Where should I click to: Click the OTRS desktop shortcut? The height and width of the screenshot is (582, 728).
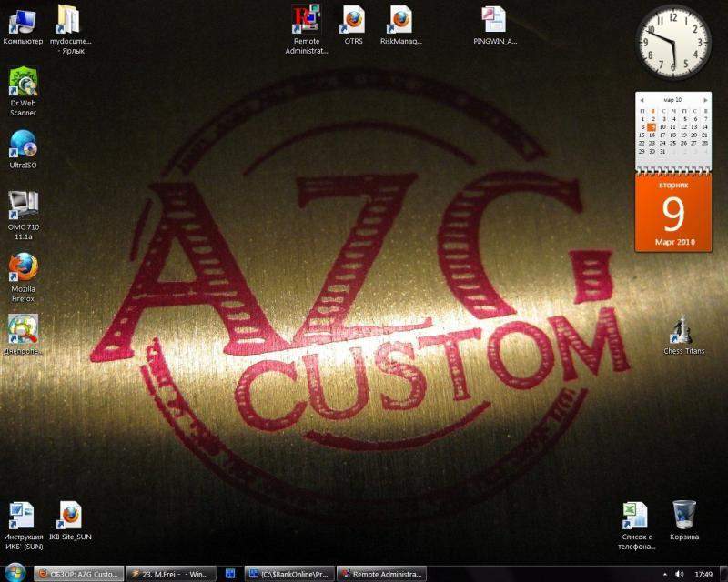click(x=353, y=25)
